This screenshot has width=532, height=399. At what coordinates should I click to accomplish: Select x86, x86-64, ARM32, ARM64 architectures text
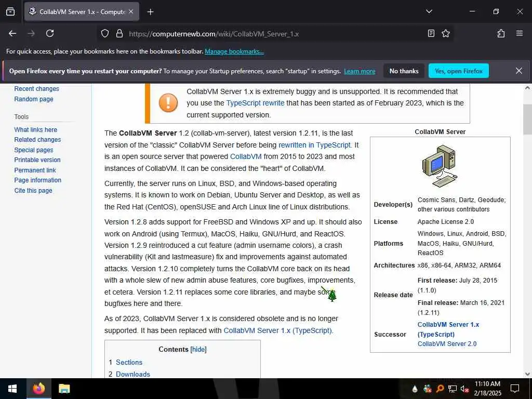(459, 265)
